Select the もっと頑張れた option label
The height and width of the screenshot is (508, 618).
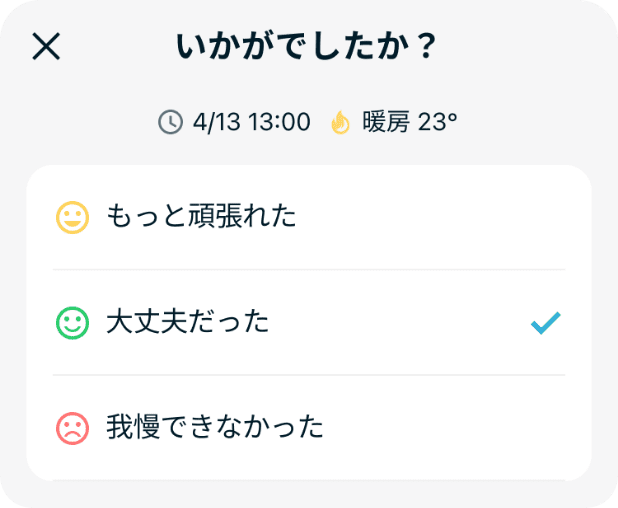click(201, 217)
